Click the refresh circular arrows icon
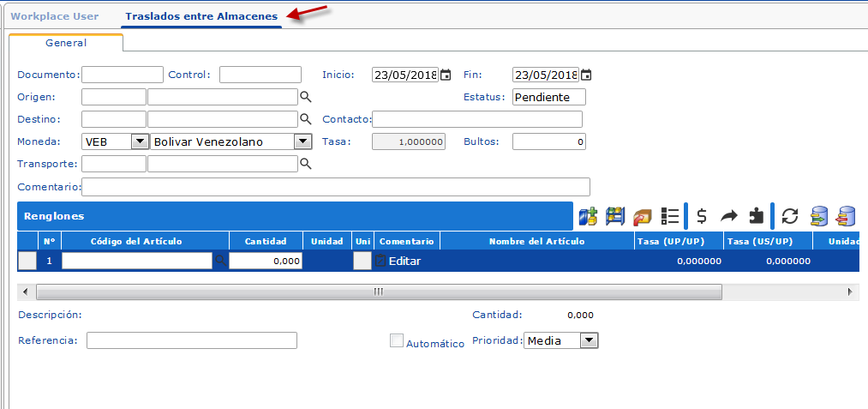 [x=789, y=216]
